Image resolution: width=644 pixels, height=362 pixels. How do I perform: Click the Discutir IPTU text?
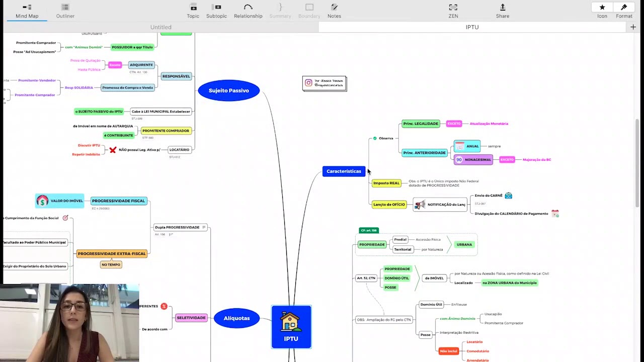pyautogui.click(x=89, y=145)
